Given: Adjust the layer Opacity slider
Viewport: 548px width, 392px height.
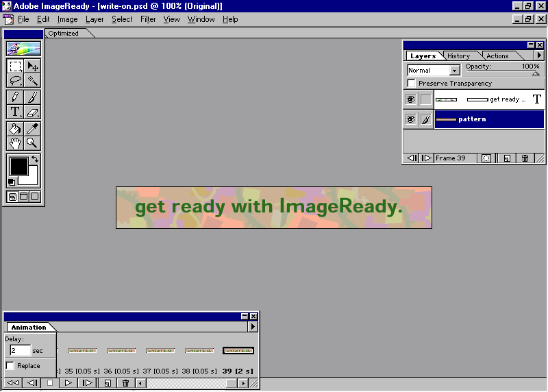Looking at the screenshot, I should 536,73.
